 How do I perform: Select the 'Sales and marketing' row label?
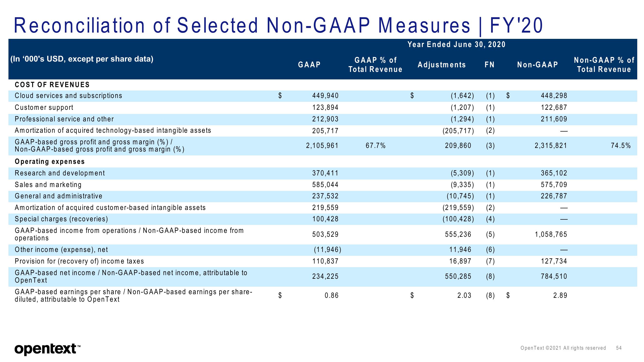point(48,185)
